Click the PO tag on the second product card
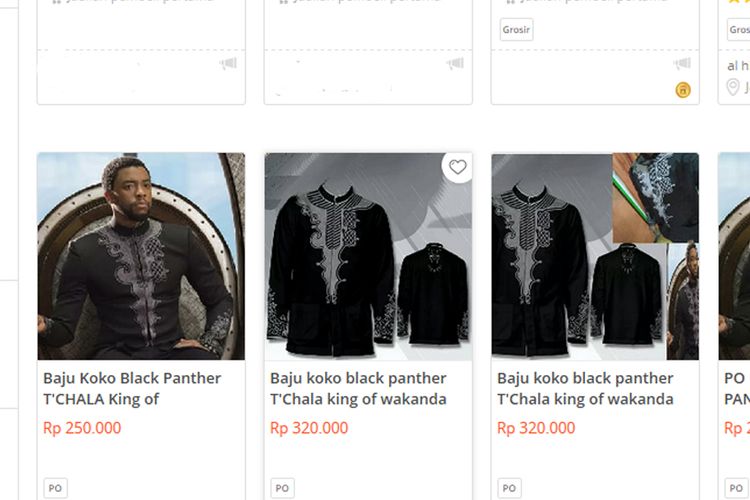The height and width of the screenshot is (500, 750). pos(282,488)
